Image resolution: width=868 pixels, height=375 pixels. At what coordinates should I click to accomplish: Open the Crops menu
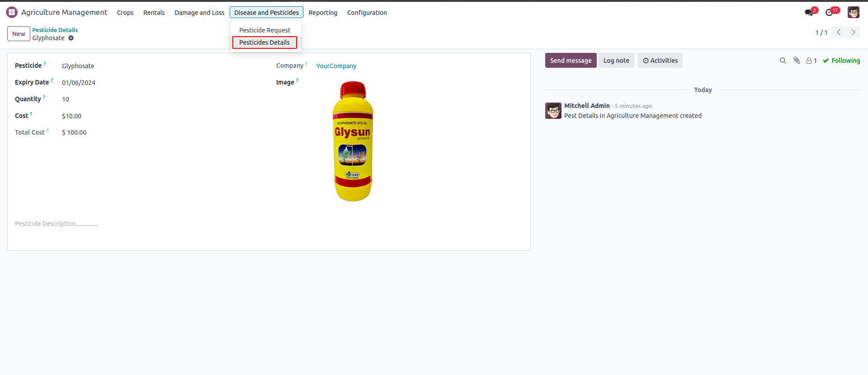125,13
